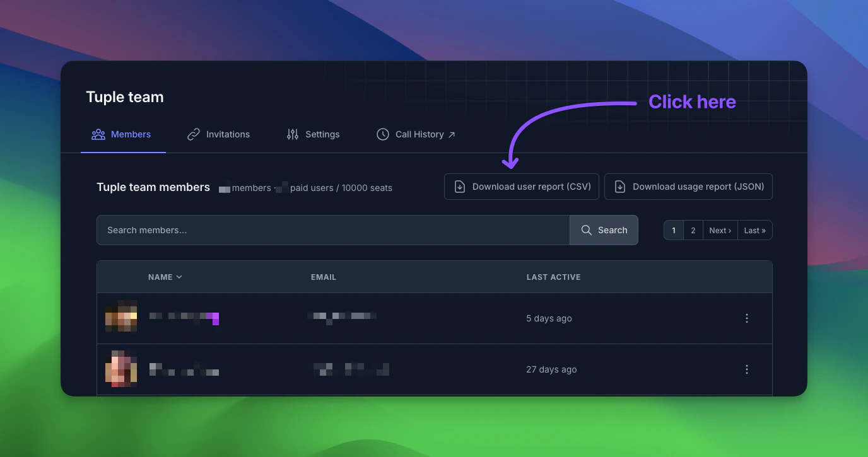Click the Search button
This screenshot has width=868, height=457.
pyautogui.click(x=604, y=230)
